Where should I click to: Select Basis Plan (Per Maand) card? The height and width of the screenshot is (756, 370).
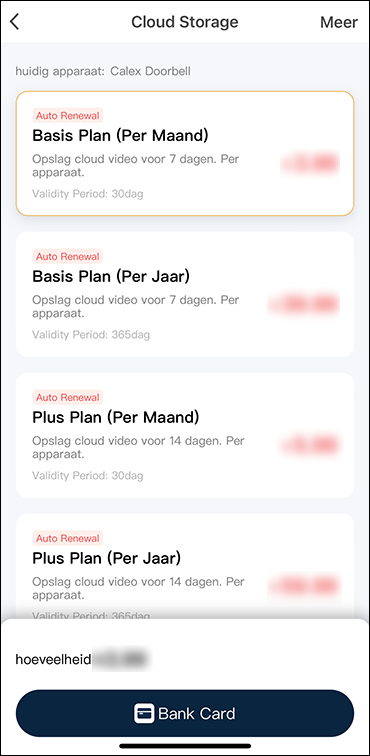[x=185, y=153]
